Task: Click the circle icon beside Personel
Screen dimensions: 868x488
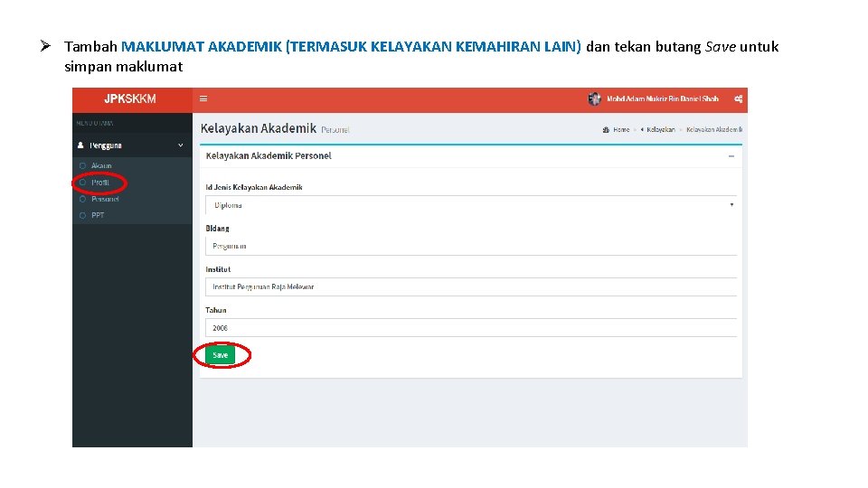Action: (x=82, y=199)
